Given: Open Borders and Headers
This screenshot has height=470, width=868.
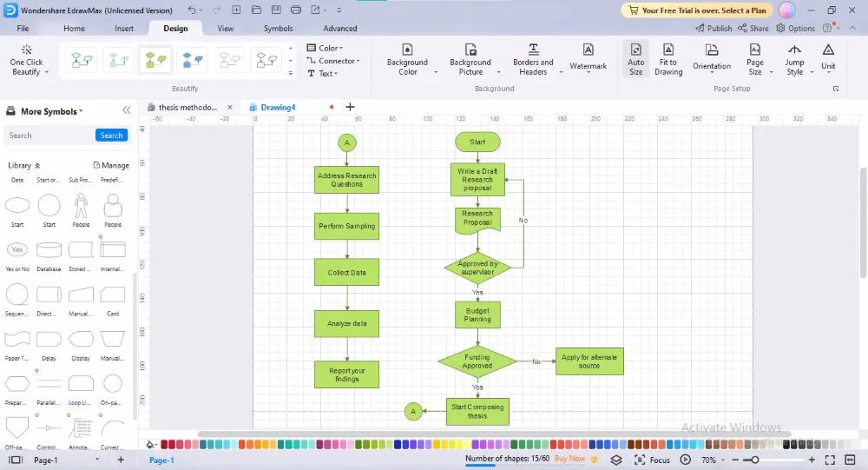Looking at the screenshot, I should tap(533, 60).
